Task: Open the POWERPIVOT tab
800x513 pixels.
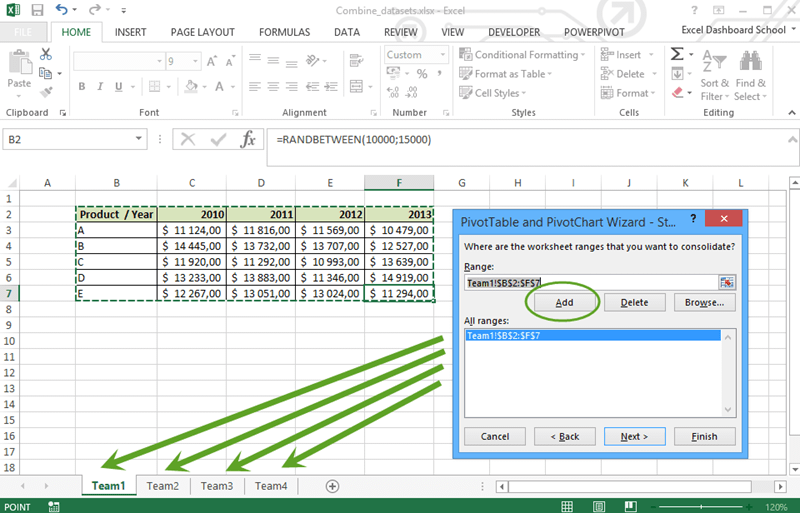Action: (594, 32)
